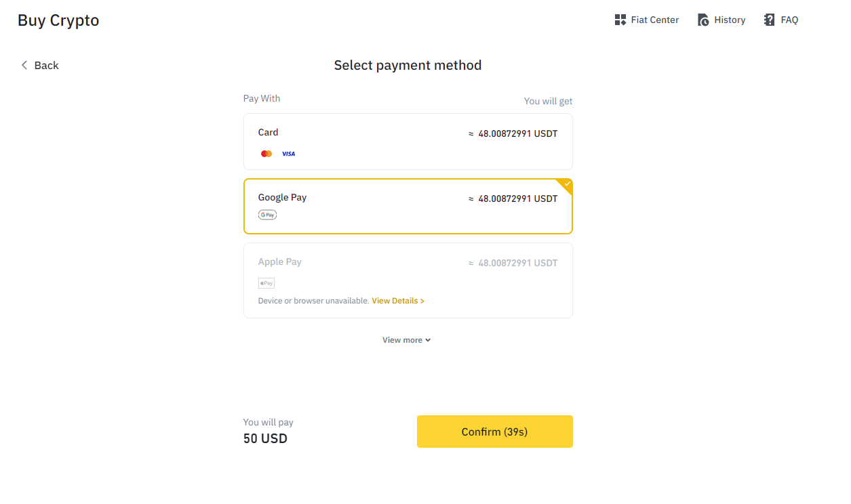Click the back arrow chevron icon
Screen dimensions: 851x504
[24, 65]
